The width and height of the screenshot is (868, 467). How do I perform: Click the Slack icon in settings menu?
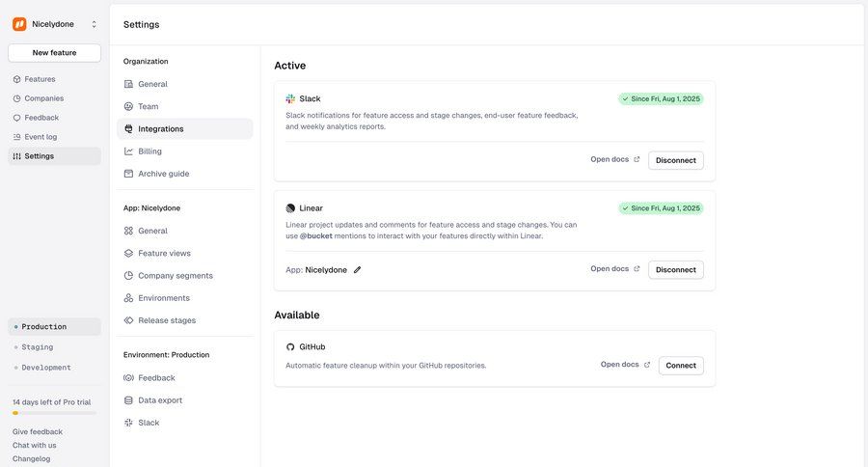pyautogui.click(x=128, y=423)
